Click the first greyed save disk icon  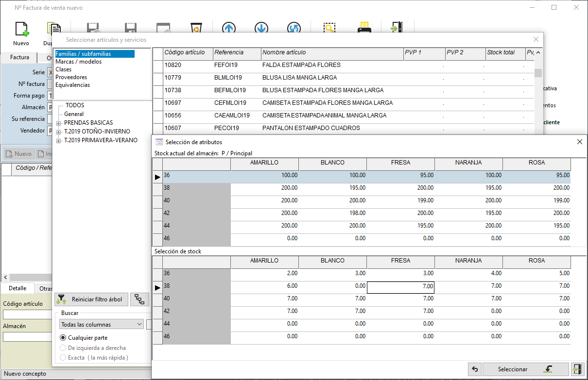click(93, 28)
